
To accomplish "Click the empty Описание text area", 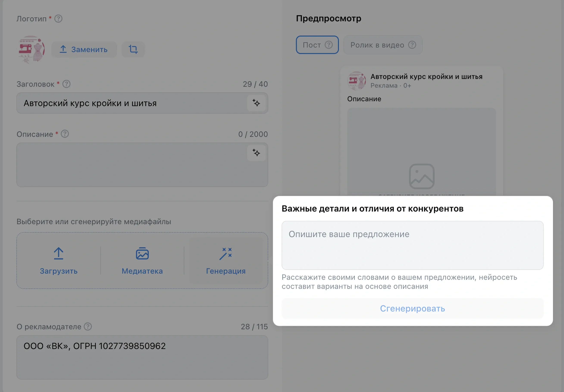I will (x=132, y=165).
